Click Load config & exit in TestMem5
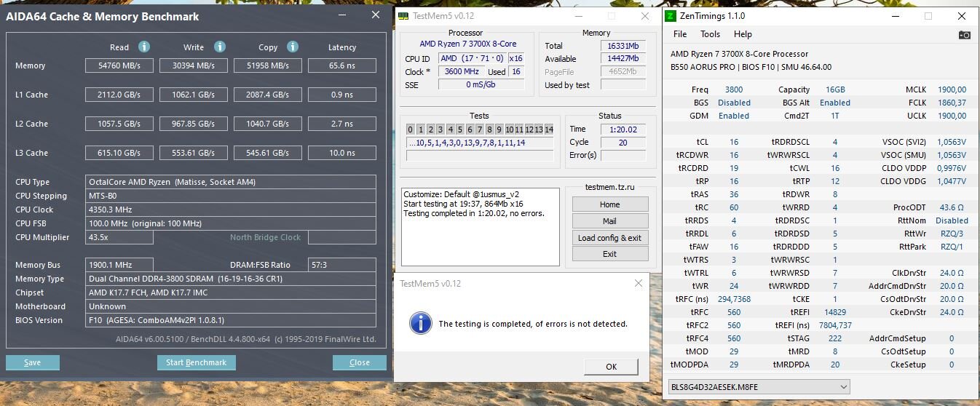This screenshot has width=980, height=406. pyautogui.click(x=609, y=238)
